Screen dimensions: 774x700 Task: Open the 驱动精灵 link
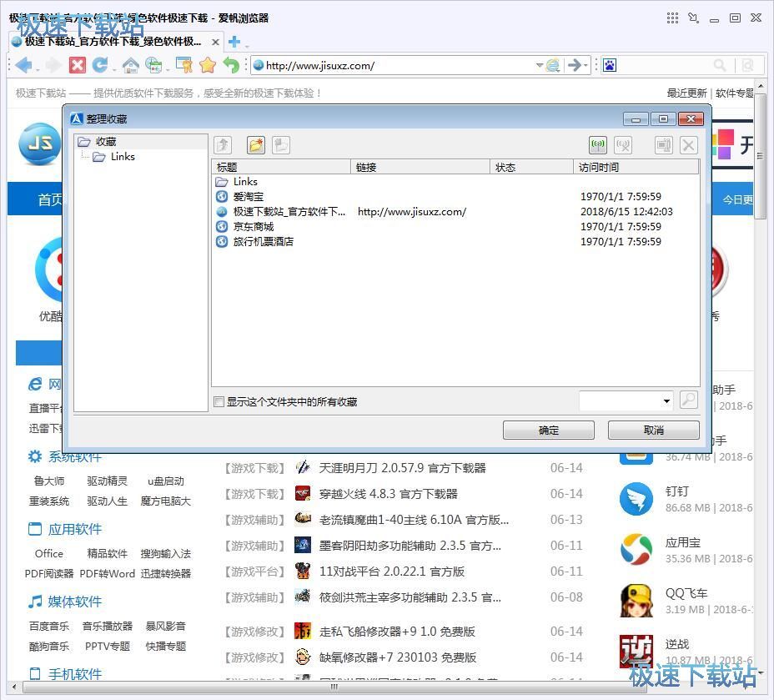(x=107, y=481)
